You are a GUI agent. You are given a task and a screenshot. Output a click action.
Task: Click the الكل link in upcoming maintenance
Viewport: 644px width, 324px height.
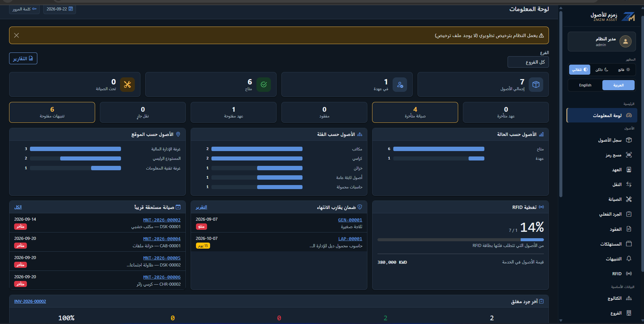pyautogui.click(x=18, y=207)
